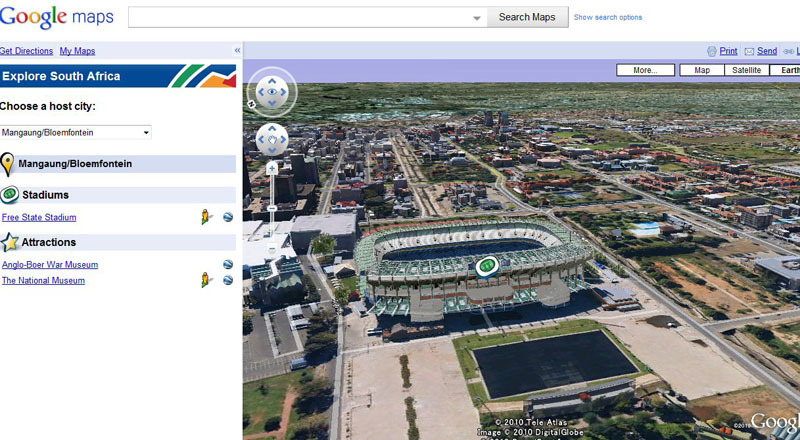The image size is (800, 440).
Task: Click the stadium marker on the 3D map
Action: point(487,266)
